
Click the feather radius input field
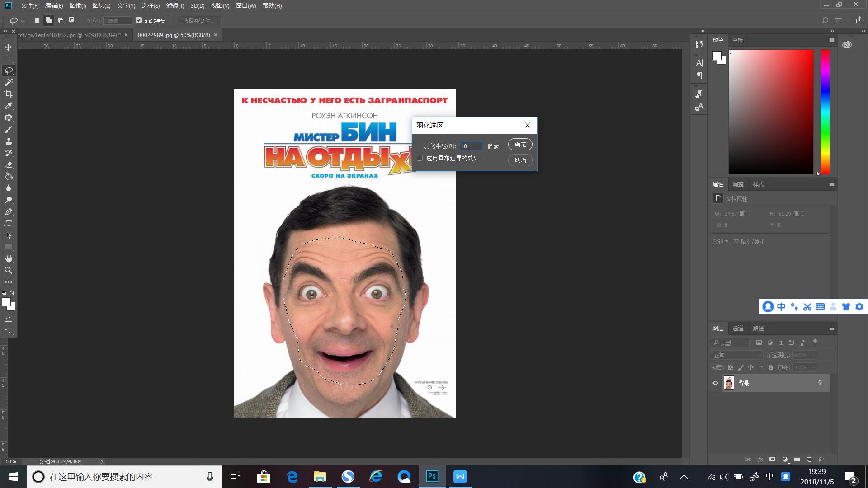click(x=471, y=146)
